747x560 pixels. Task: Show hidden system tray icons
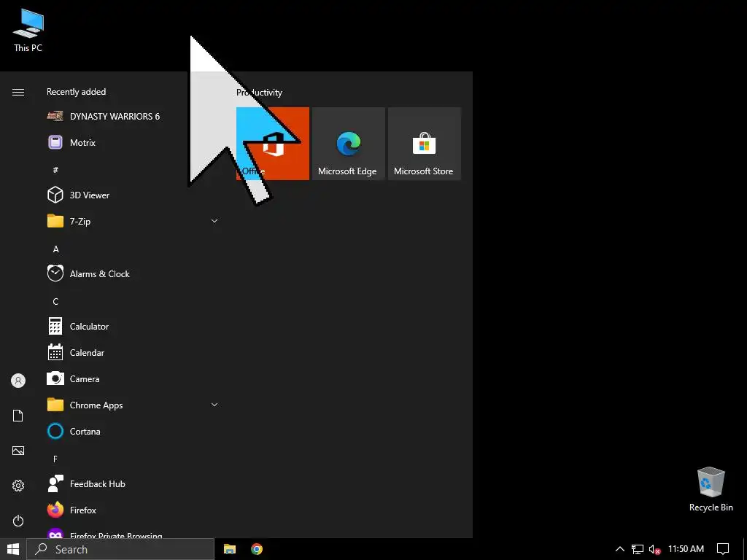[619, 549]
